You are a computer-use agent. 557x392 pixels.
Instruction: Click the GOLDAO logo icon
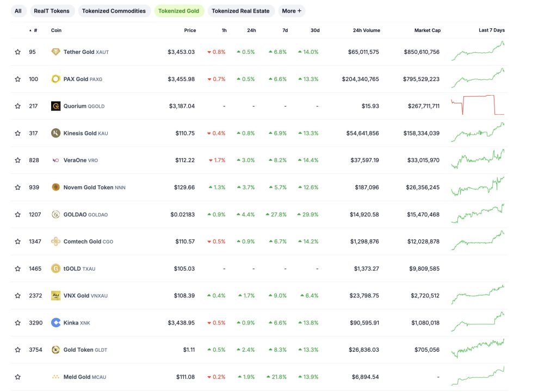point(56,214)
